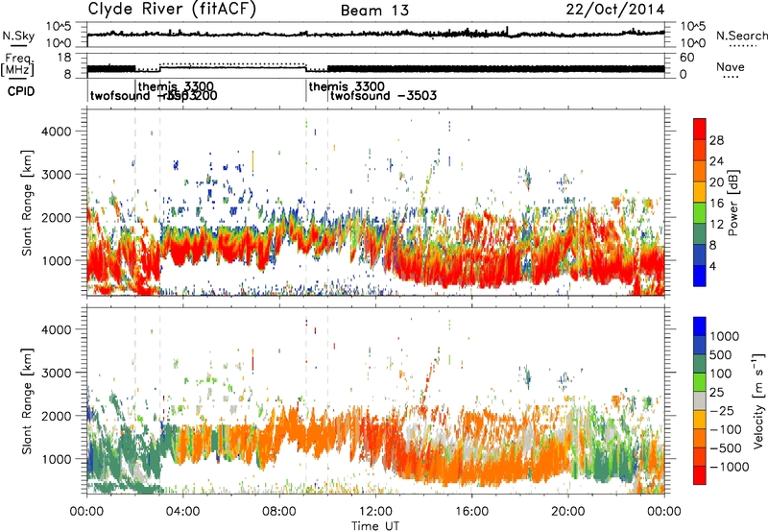Click the 3000 km tick of power panel
This screenshot has height=532, width=768.
pos(57,175)
